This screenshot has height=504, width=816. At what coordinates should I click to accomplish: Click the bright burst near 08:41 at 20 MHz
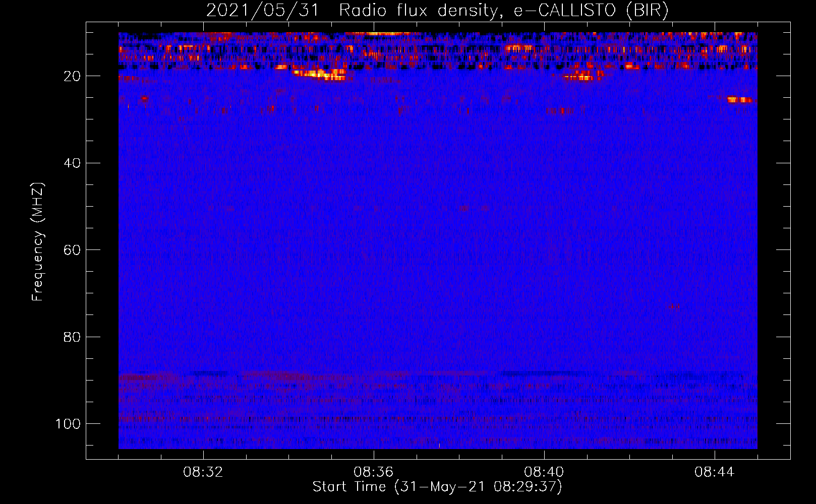(583, 76)
